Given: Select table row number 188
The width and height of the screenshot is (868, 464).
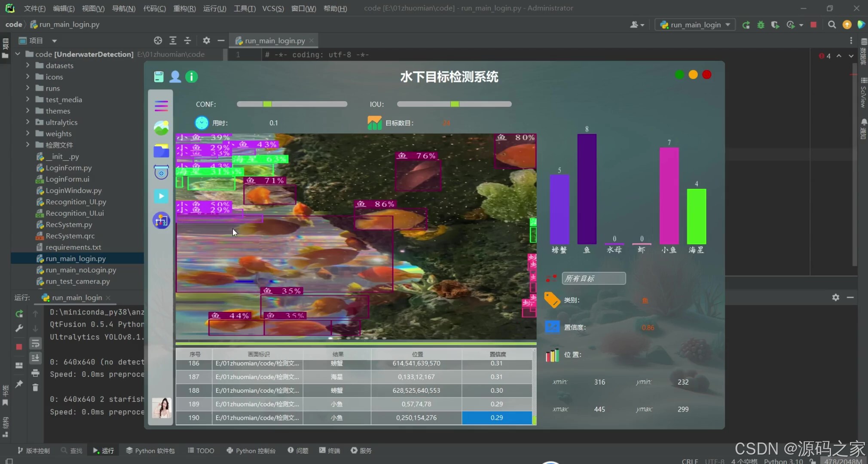Looking at the screenshot, I should 194,391.
